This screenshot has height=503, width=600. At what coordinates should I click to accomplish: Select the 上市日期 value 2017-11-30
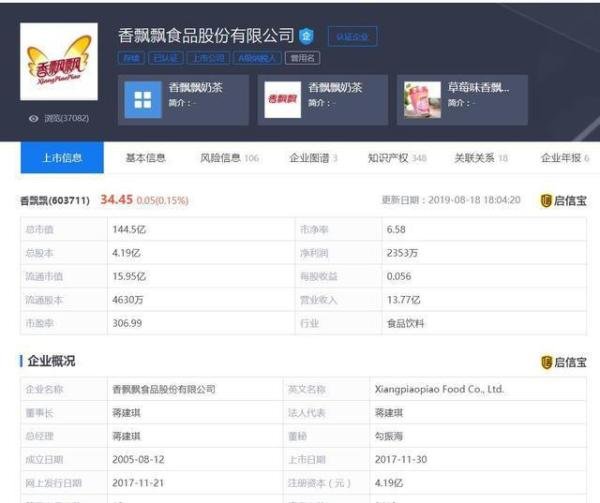pyautogui.click(x=401, y=460)
